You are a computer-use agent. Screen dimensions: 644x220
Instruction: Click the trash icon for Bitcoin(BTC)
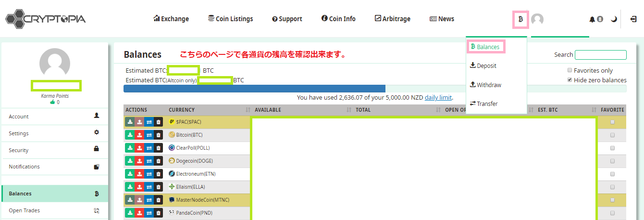pos(159,135)
